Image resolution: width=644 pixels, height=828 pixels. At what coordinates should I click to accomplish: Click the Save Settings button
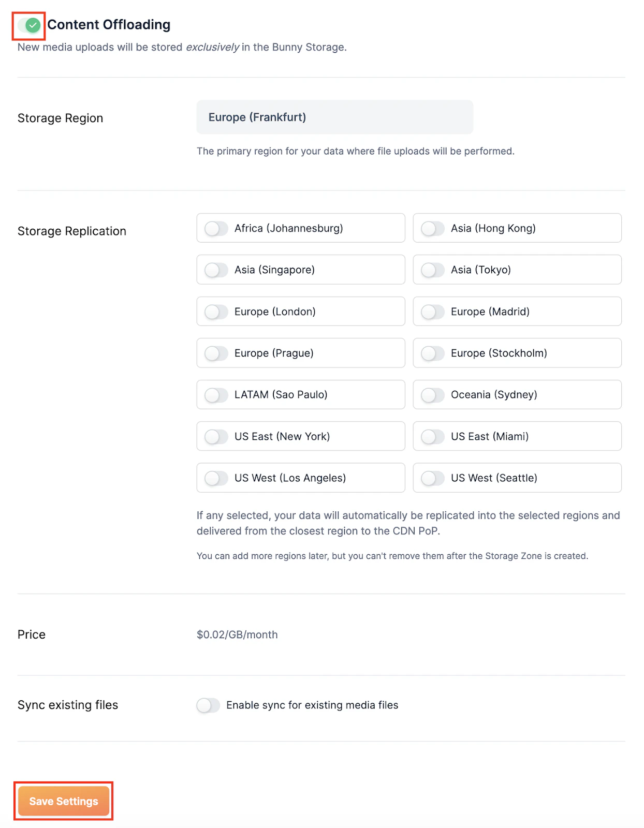point(63,801)
